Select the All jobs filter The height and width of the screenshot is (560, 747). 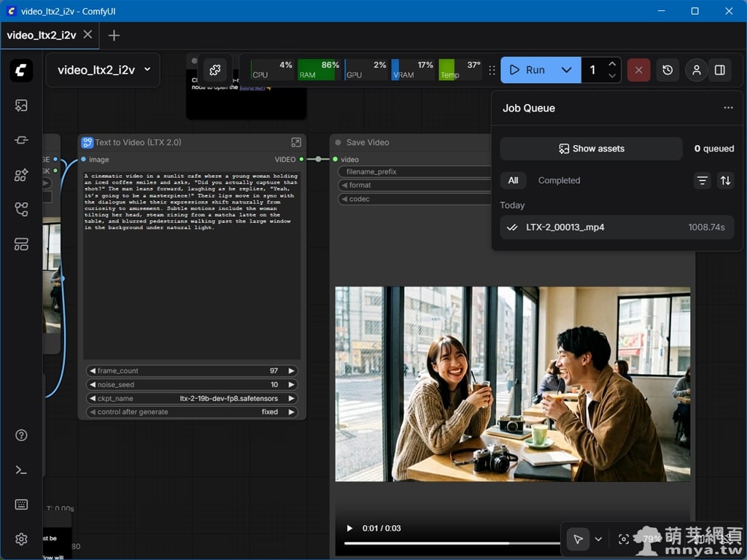point(513,180)
